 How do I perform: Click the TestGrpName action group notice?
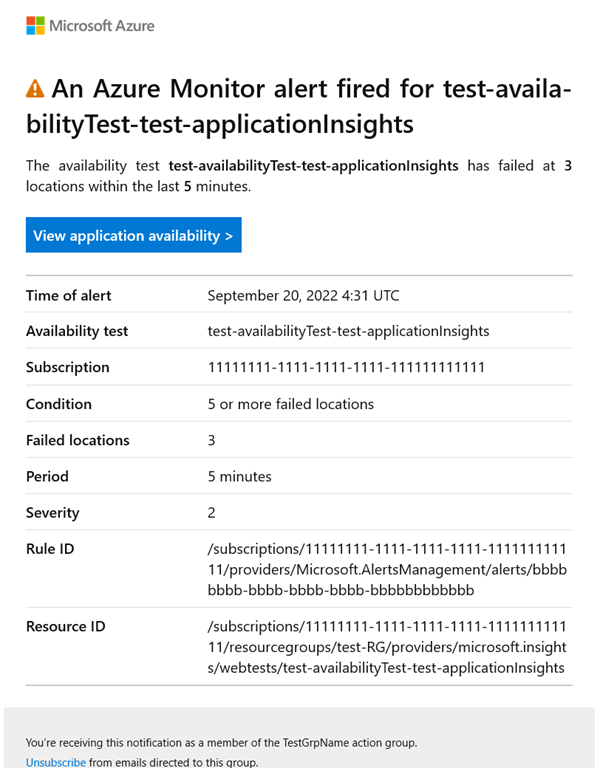(x=221, y=742)
